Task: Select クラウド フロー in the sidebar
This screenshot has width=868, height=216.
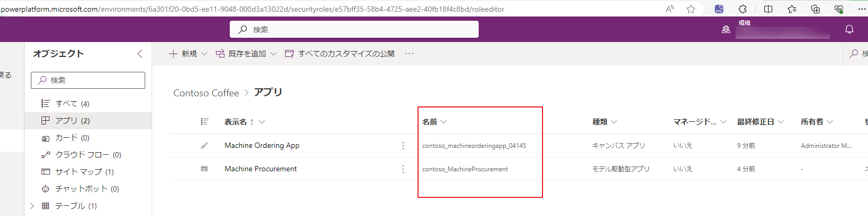Action: (x=88, y=155)
